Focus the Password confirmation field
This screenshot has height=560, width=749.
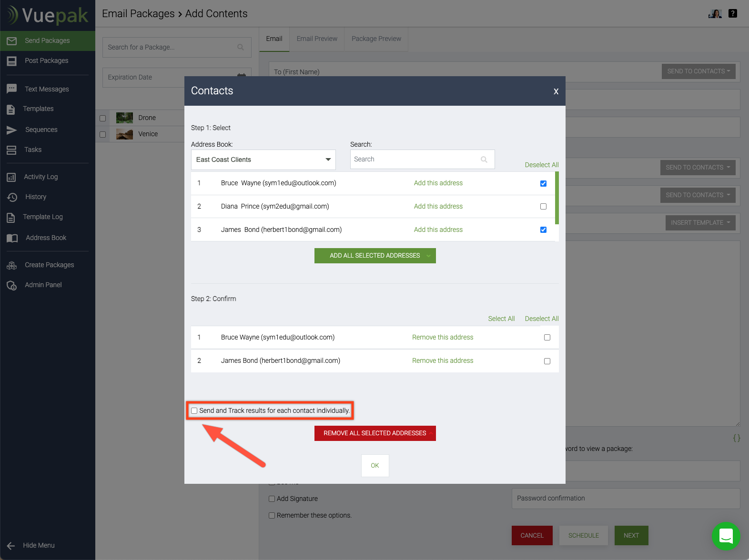626,499
